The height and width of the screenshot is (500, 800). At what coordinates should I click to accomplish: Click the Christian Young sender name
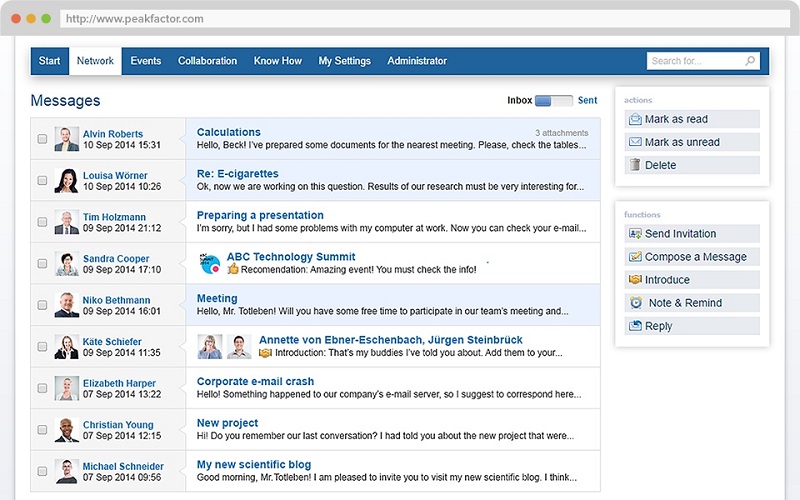[118, 424]
